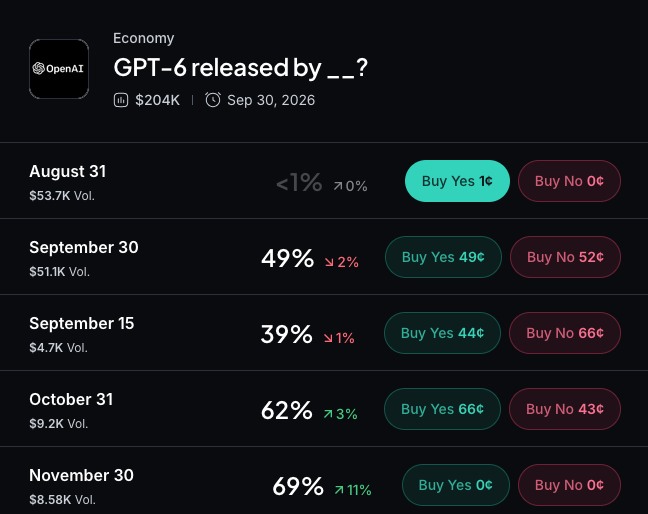Buy No at 43¢ for October 31
The image size is (648, 514).
[x=565, y=409]
